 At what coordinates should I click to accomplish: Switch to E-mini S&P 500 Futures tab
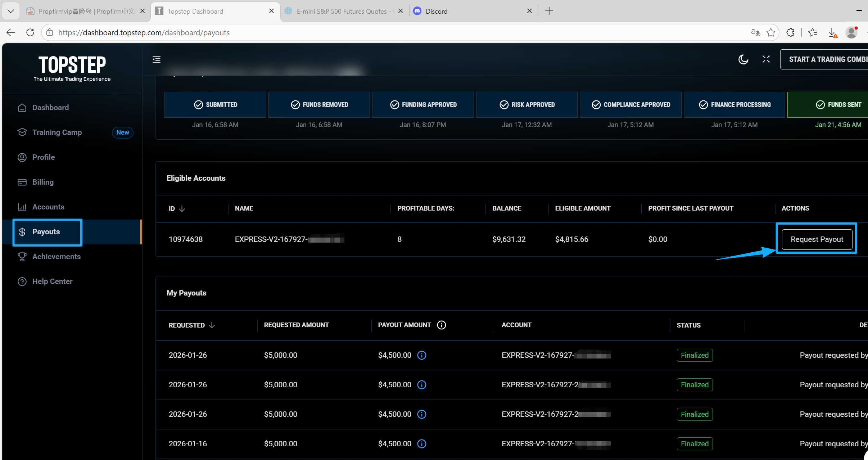(344, 11)
